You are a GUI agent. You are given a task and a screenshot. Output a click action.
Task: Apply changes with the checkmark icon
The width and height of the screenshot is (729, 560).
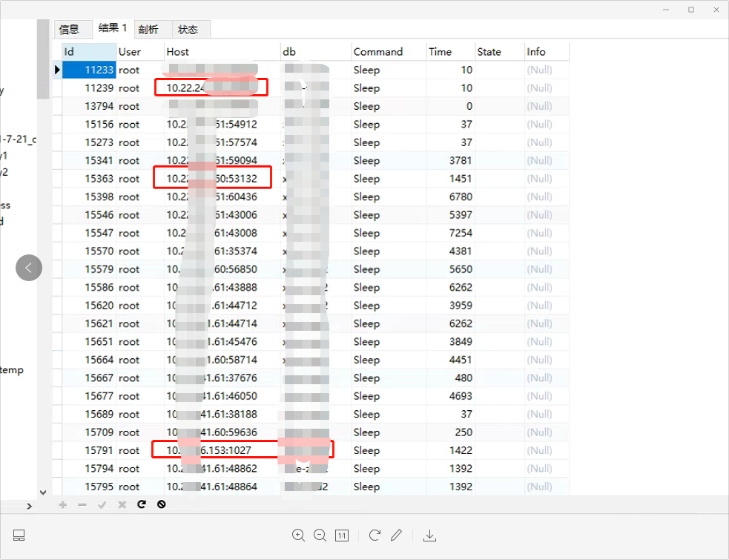coord(102,504)
